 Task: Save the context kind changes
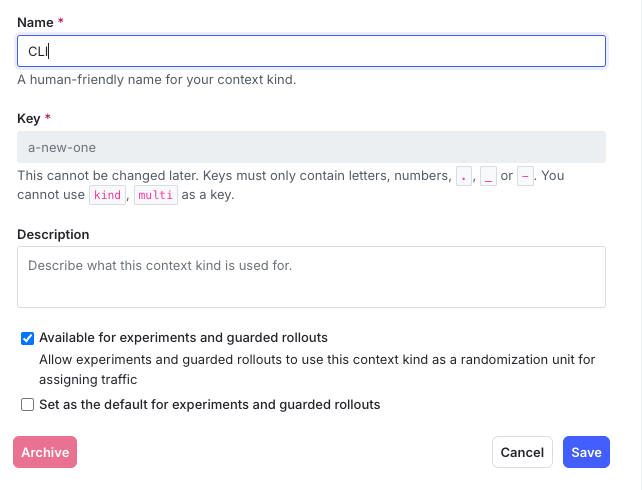(x=586, y=452)
